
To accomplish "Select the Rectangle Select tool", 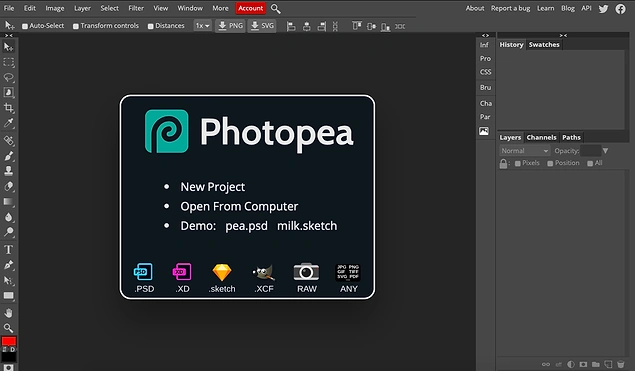I will (9, 62).
